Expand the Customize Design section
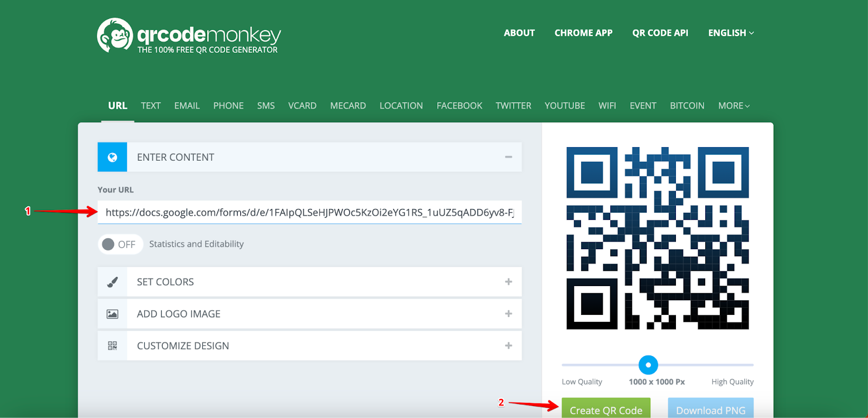 [x=508, y=346]
